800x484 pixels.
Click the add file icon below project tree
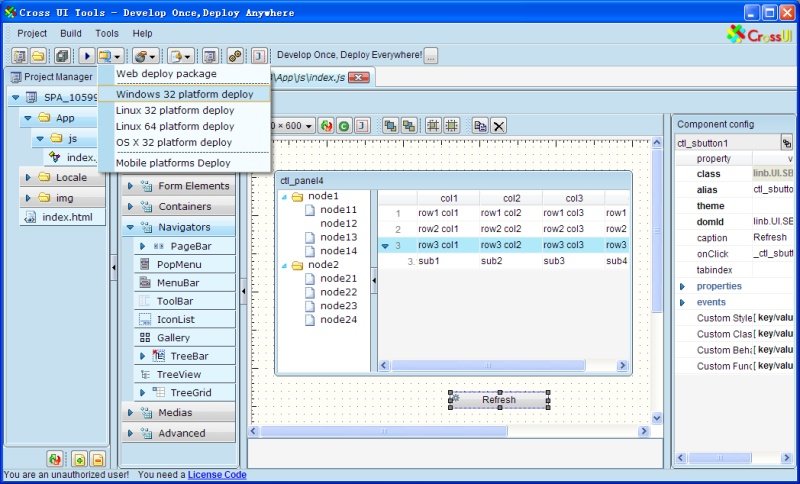tap(78, 459)
